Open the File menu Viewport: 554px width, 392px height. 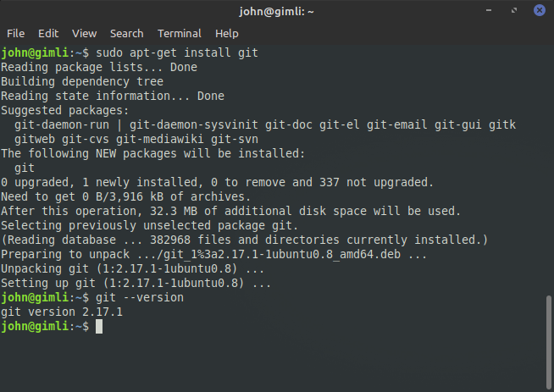click(15, 34)
